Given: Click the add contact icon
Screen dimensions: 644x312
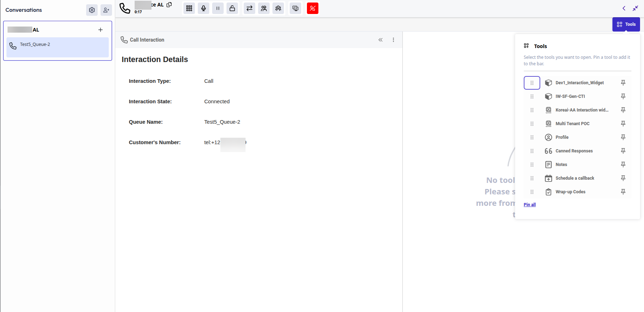Looking at the screenshot, I should pyautogui.click(x=106, y=10).
